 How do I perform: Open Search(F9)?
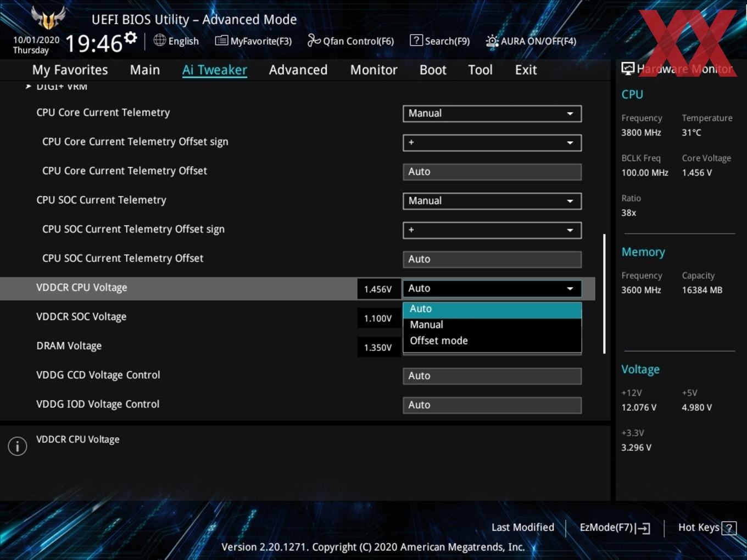pos(440,41)
